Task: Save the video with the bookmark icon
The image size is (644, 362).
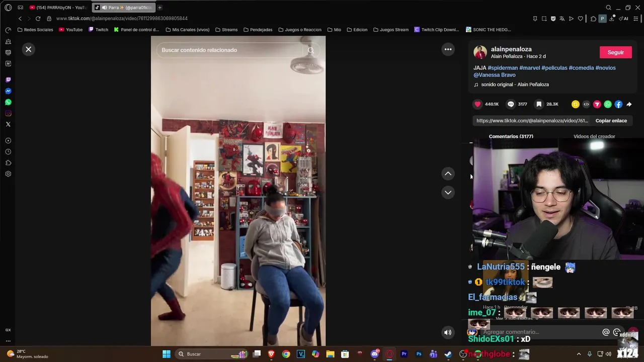Action: pyautogui.click(x=539, y=104)
